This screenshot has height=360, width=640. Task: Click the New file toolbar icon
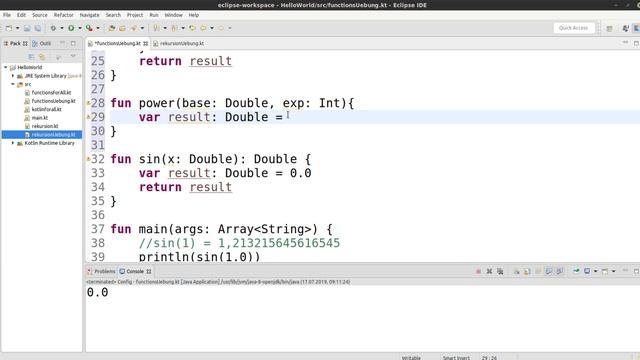click(9, 28)
